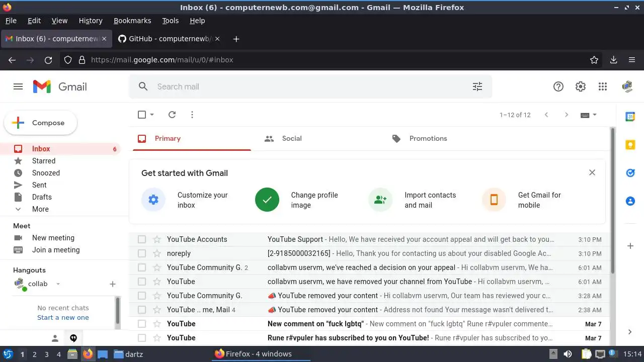Open the Google apps grid
The width and height of the screenshot is (644, 362).
603,86
